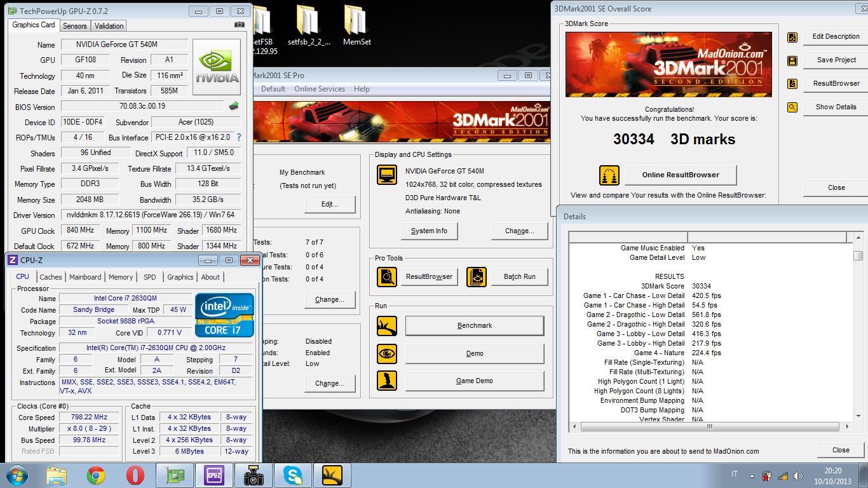Switch to GPU-Z in the taskbar
The image size is (868, 488).
click(175, 475)
